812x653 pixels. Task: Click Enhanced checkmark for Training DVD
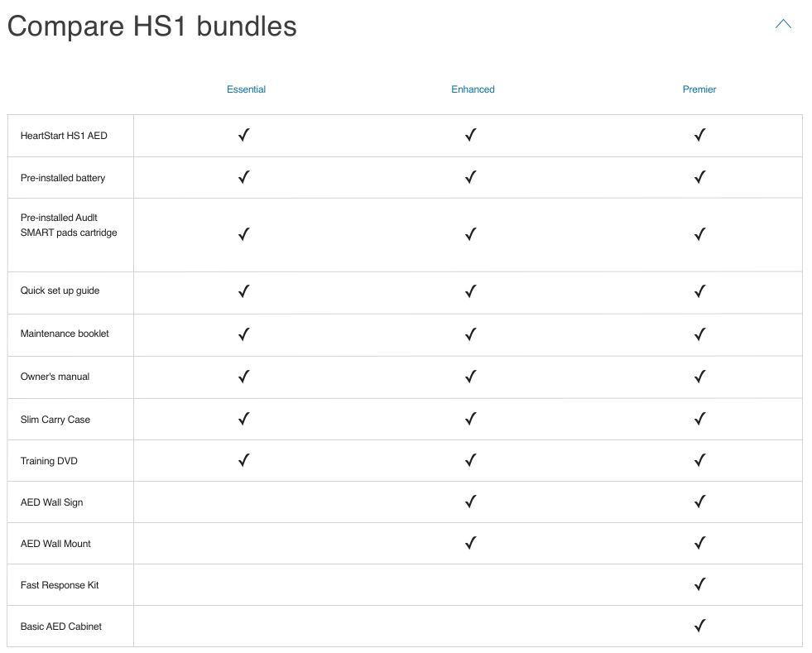click(471, 460)
